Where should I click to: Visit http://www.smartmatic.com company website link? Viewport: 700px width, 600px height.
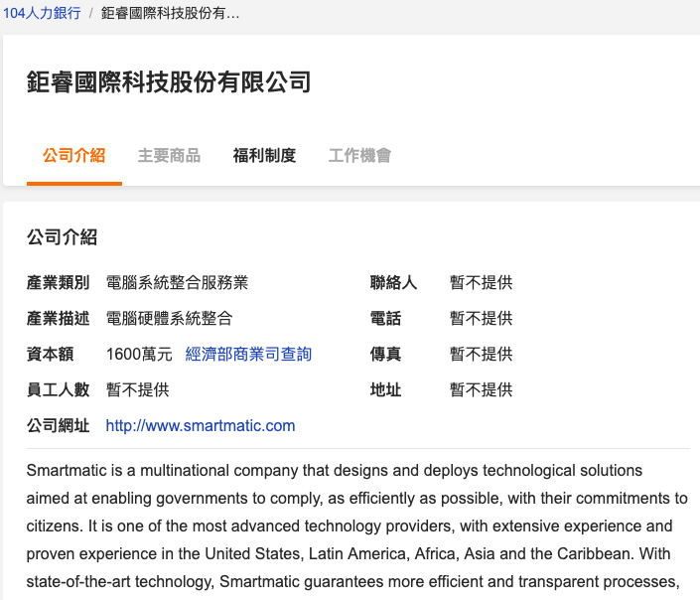[x=201, y=426]
